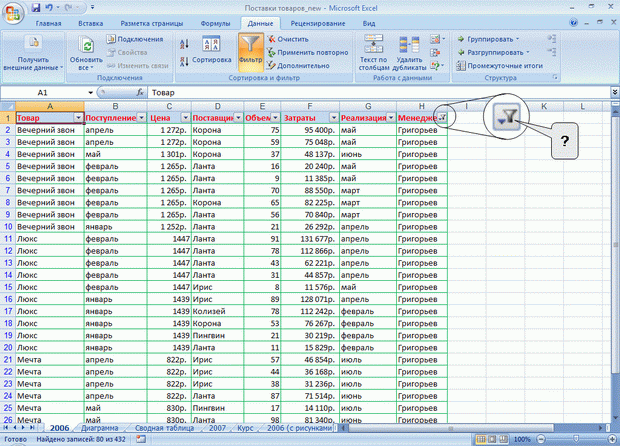Open the filtered Менеджер column dropdown
620x446 pixels.
[x=442, y=117]
